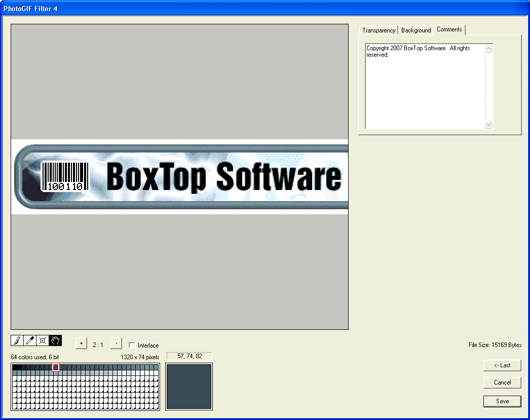Switch to the Transparency tab
The image size is (530, 420).
(378, 30)
